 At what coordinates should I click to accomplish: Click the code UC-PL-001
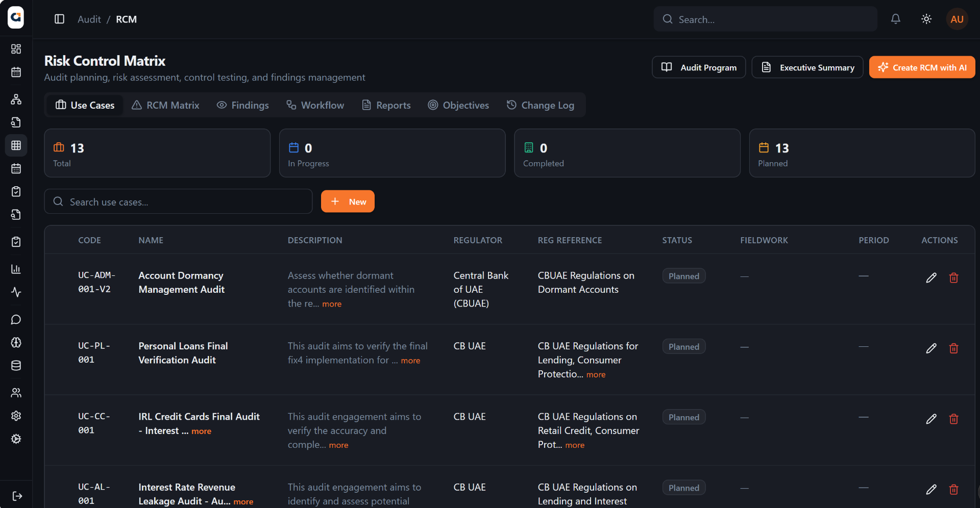point(94,353)
